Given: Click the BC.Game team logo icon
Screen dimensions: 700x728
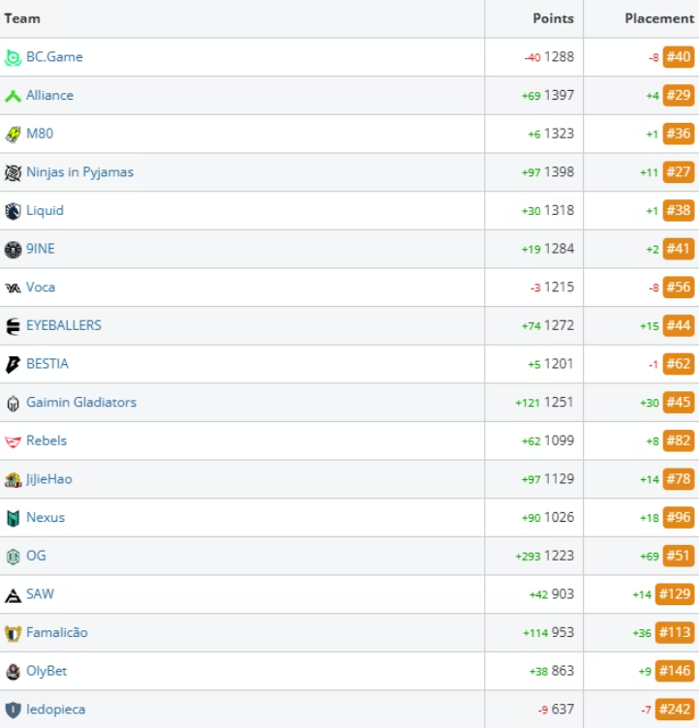Looking at the screenshot, I should point(13,57).
